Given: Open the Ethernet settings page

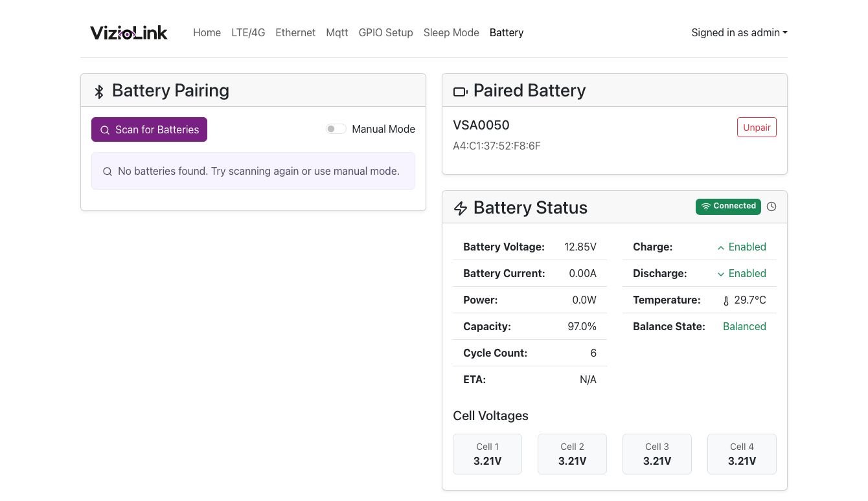Looking at the screenshot, I should click(x=295, y=32).
